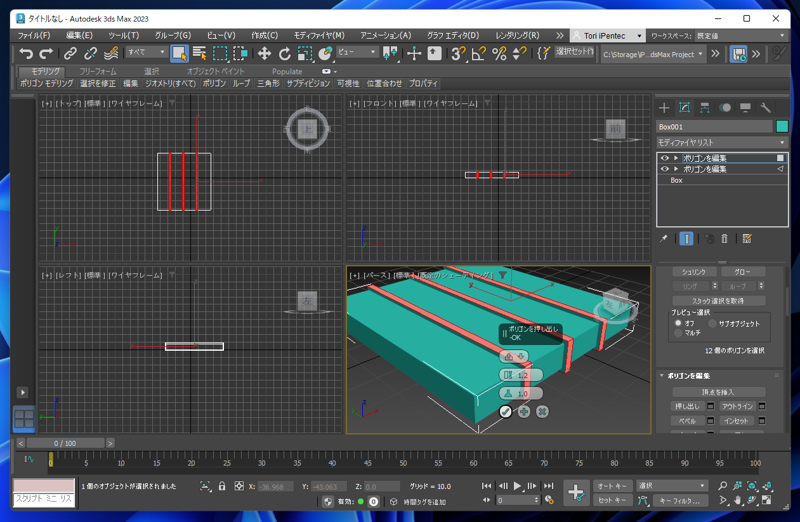Hide second Edit Poly modifier eye

point(664,169)
